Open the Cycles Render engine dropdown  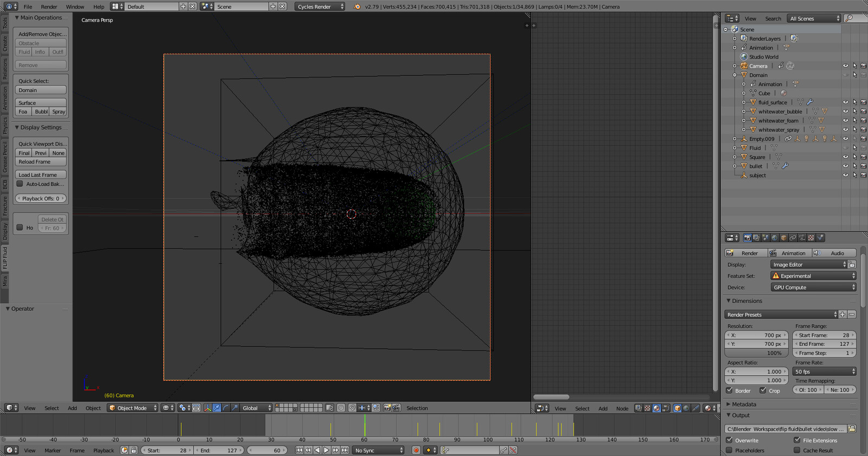pyautogui.click(x=320, y=7)
